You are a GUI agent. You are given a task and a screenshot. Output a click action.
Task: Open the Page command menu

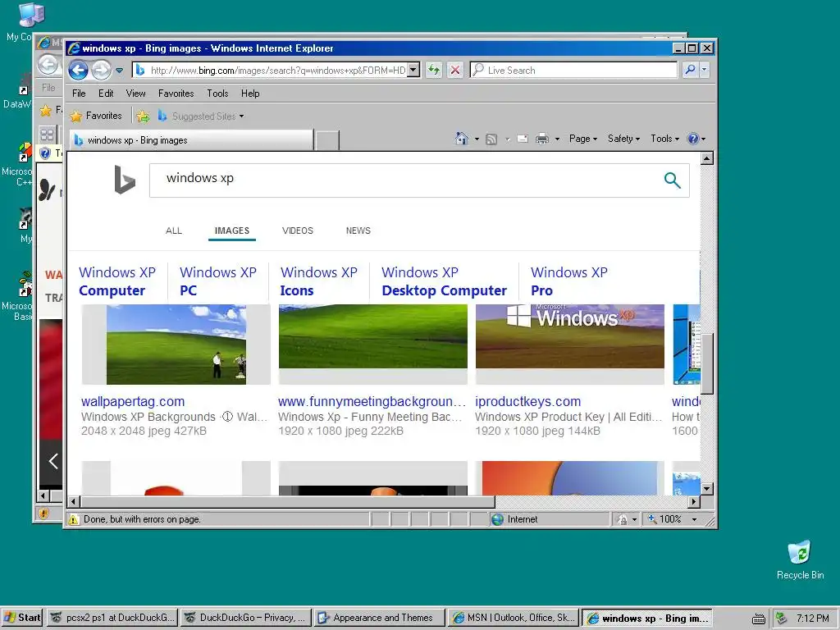coord(583,139)
